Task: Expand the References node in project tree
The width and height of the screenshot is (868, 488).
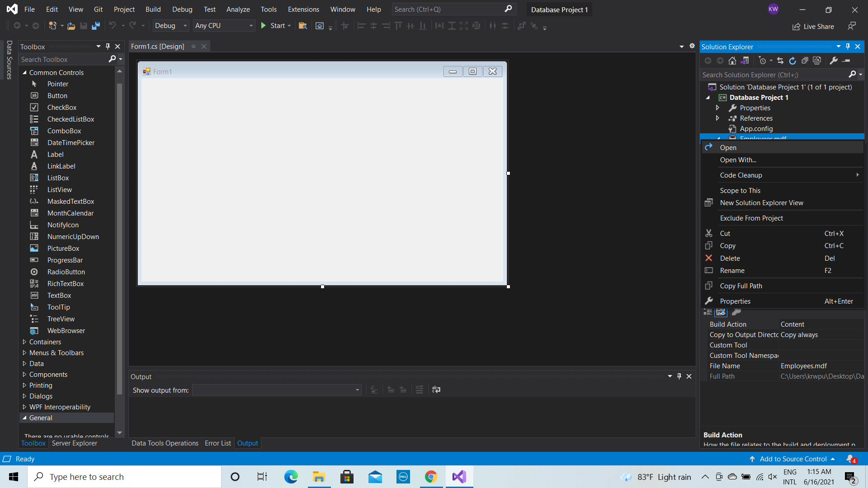Action: pyautogui.click(x=717, y=118)
